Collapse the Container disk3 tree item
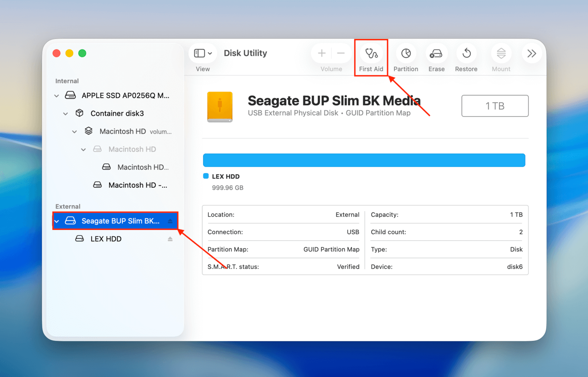The height and width of the screenshot is (377, 588). tap(65, 113)
